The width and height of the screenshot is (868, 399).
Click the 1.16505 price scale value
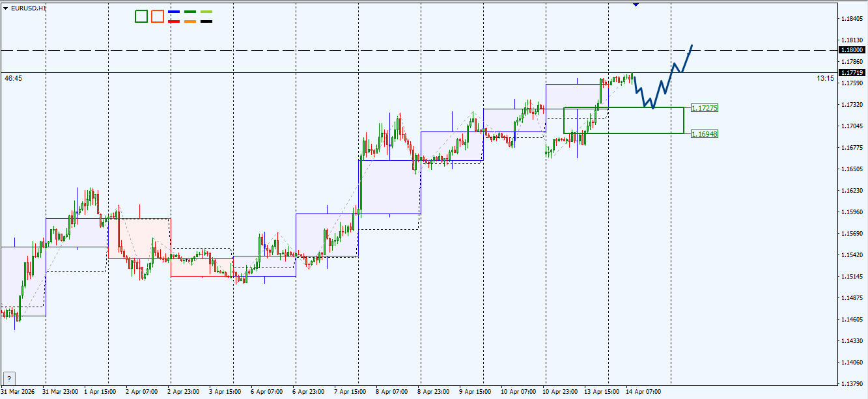852,169
